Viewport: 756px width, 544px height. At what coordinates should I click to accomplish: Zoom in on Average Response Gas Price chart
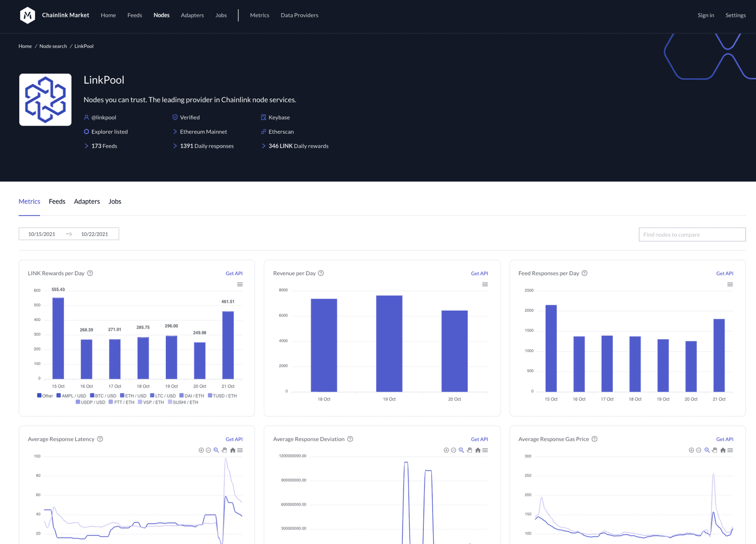click(x=691, y=450)
